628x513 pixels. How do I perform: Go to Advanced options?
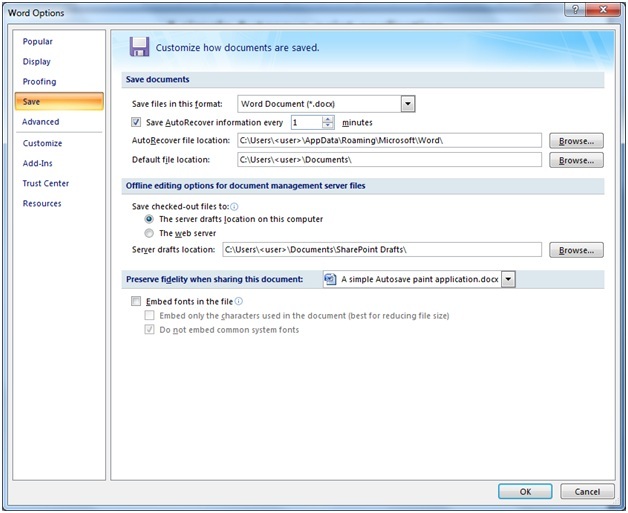pos(41,122)
